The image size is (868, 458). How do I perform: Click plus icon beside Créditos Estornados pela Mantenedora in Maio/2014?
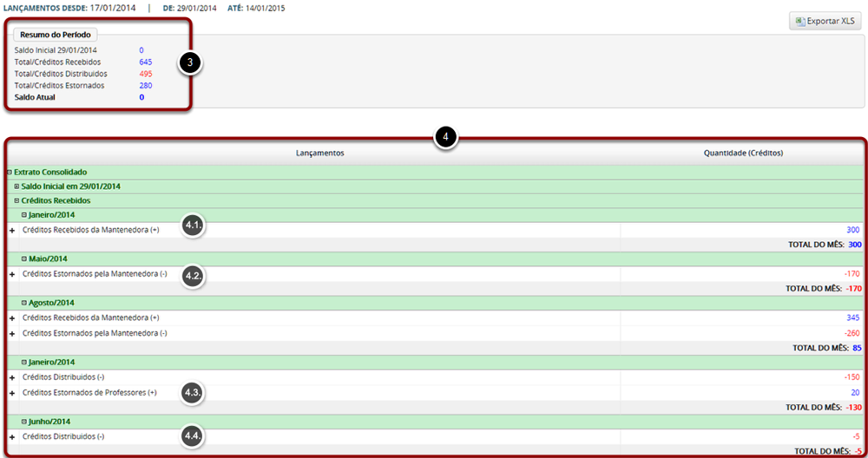pyautogui.click(x=12, y=274)
